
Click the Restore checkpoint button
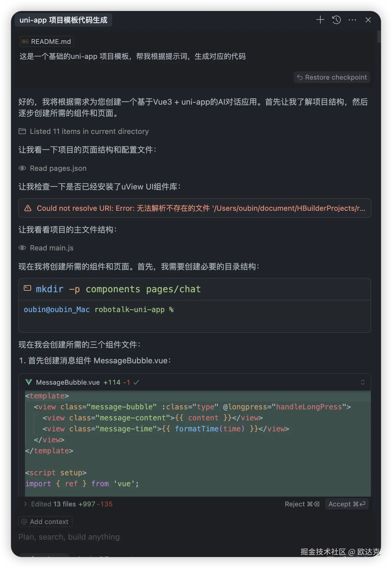coord(332,77)
